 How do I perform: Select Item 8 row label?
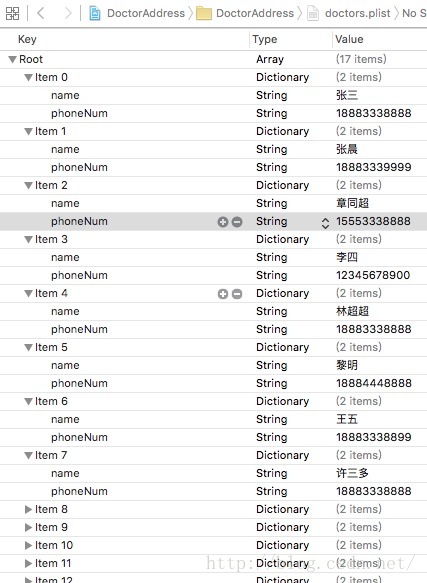tap(51, 509)
